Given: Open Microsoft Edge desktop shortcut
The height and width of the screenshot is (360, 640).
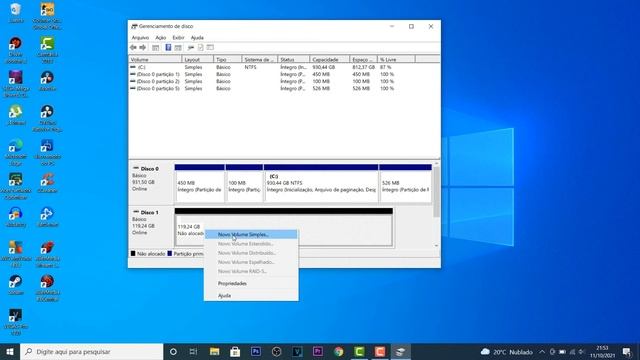Looking at the screenshot, I should 16,152.
